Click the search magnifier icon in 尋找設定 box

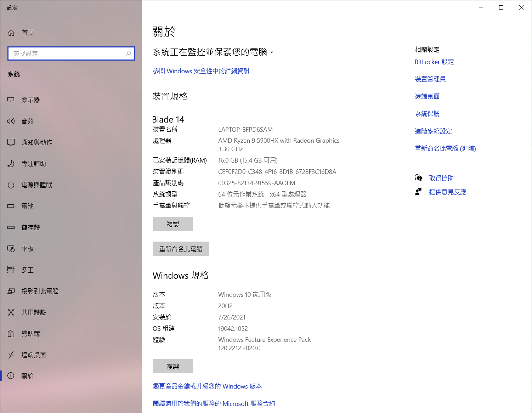(128, 53)
